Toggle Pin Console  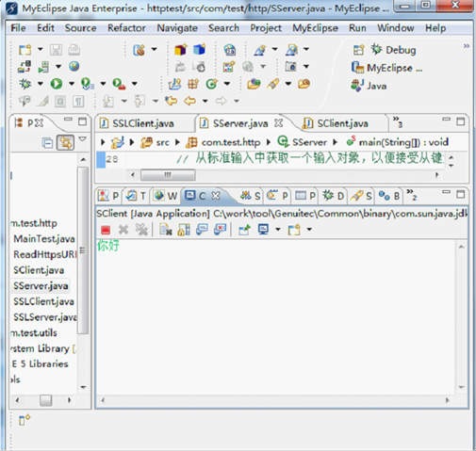tap(244, 230)
